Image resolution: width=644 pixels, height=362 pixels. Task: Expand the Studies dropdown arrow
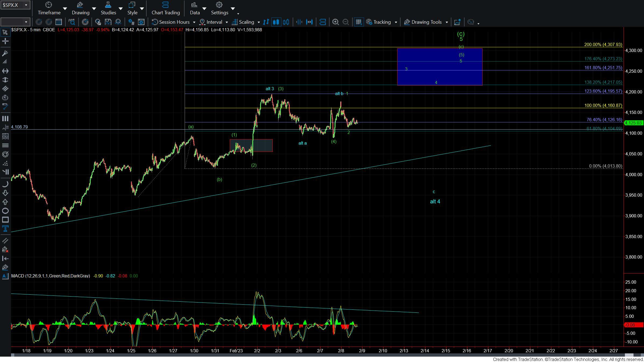click(x=121, y=9)
